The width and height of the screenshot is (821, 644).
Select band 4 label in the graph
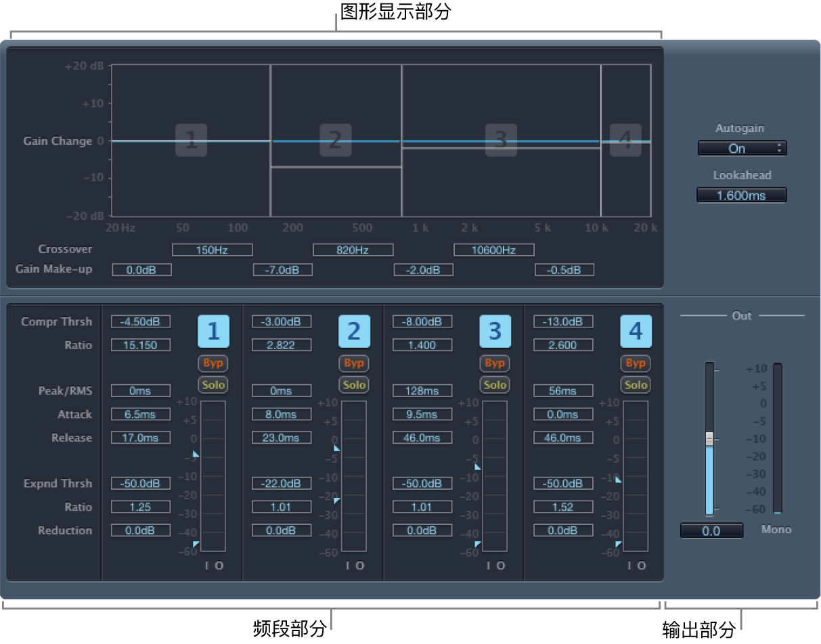[x=625, y=140]
